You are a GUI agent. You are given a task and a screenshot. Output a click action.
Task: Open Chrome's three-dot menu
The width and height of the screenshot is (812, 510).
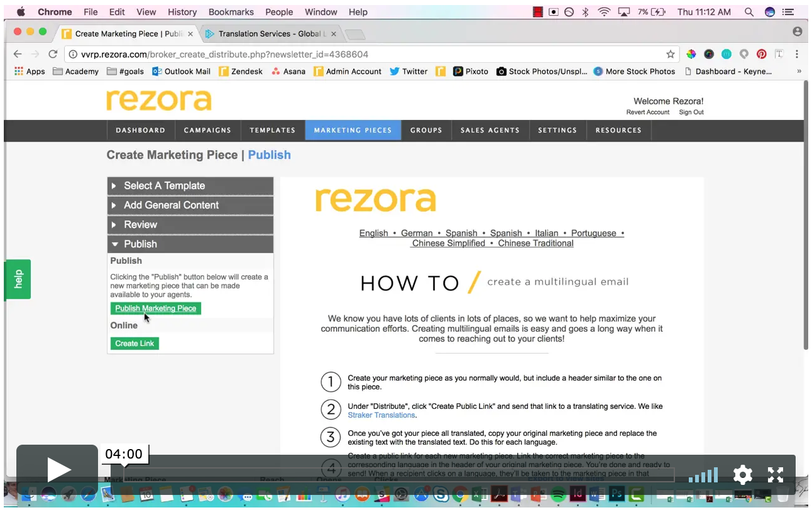[797, 54]
